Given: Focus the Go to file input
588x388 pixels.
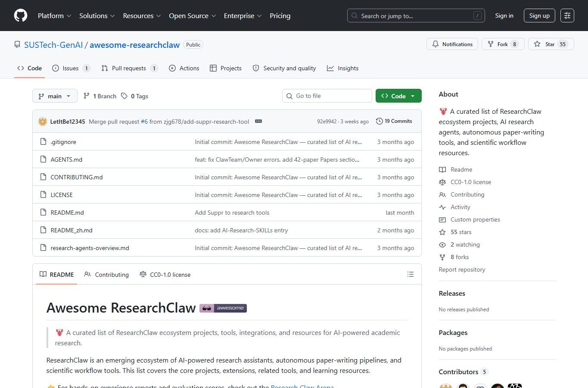Looking at the screenshot, I should coord(327,96).
